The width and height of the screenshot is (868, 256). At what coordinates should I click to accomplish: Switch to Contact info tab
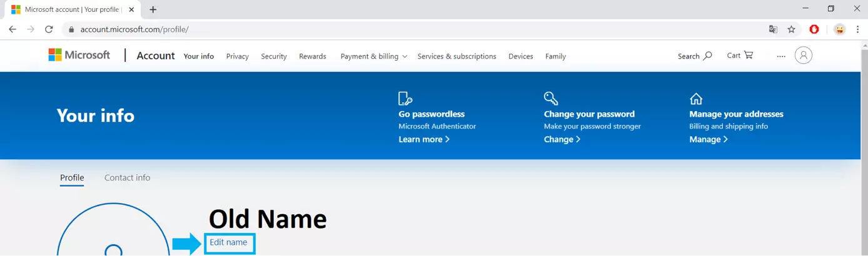127,178
